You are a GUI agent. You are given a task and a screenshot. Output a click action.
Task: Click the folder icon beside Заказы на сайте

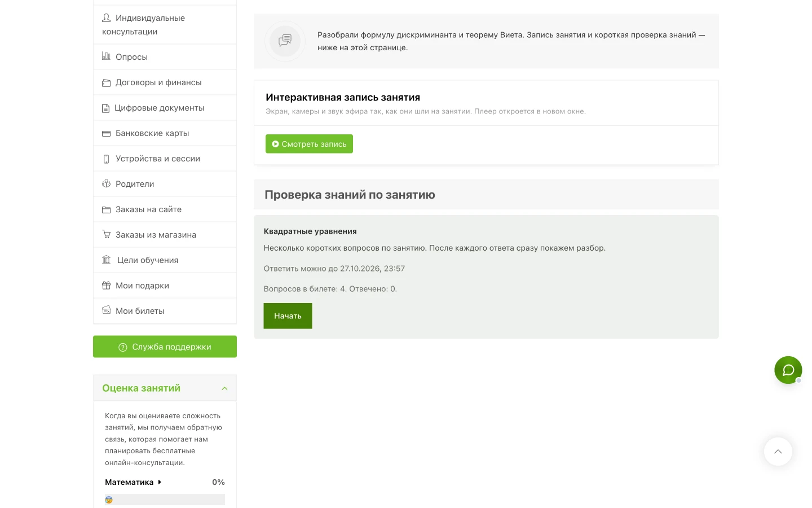click(106, 210)
